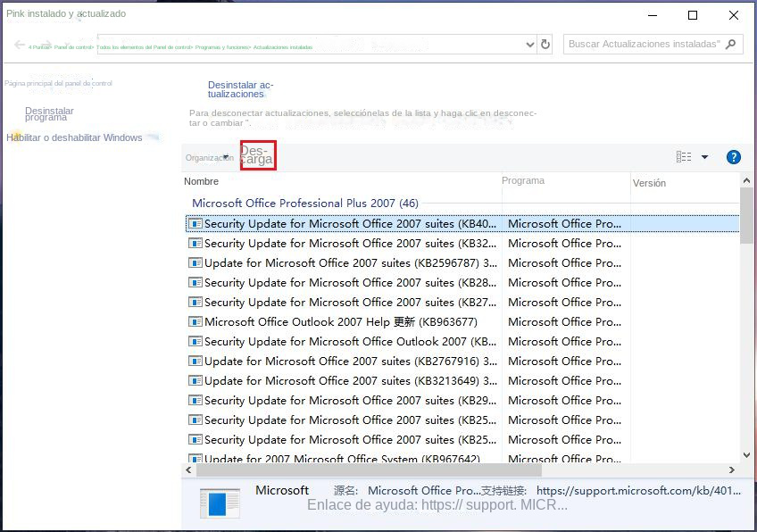Click the icon beside the KB29... security update
The height and width of the screenshot is (532, 757).
click(195, 400)
